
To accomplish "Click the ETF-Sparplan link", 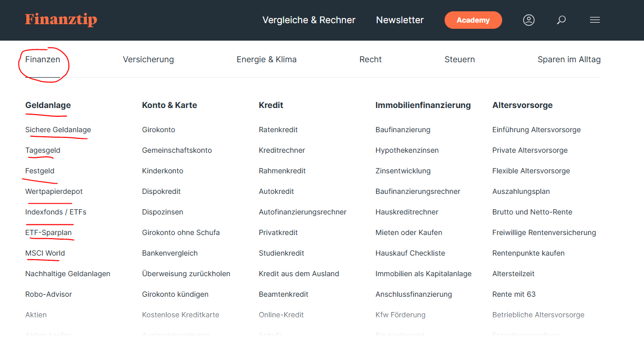I will 48,232.
